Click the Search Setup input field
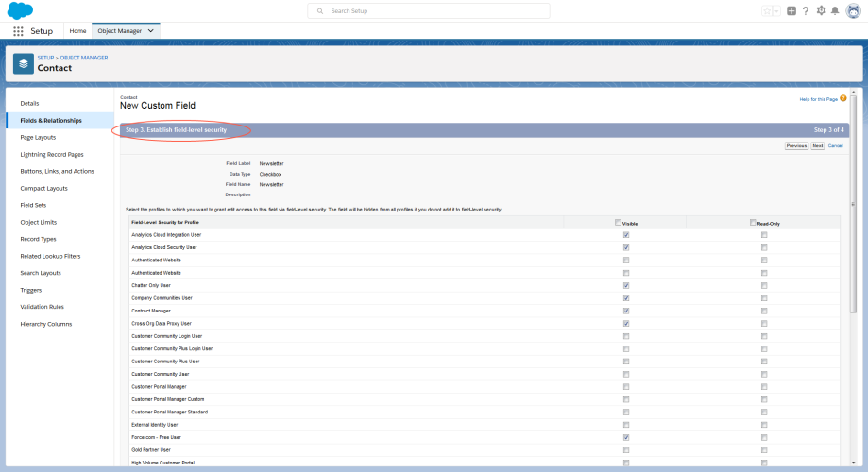 click(429, 10)
